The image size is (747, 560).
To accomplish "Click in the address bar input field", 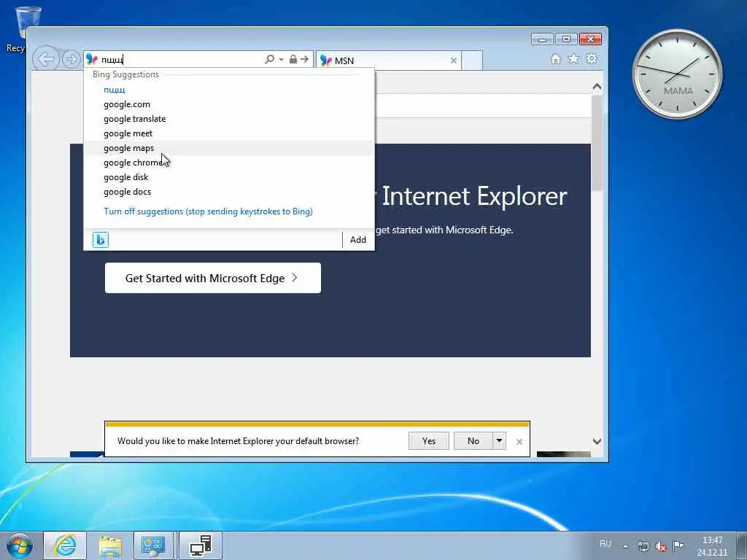I will [x=181, y=60].
